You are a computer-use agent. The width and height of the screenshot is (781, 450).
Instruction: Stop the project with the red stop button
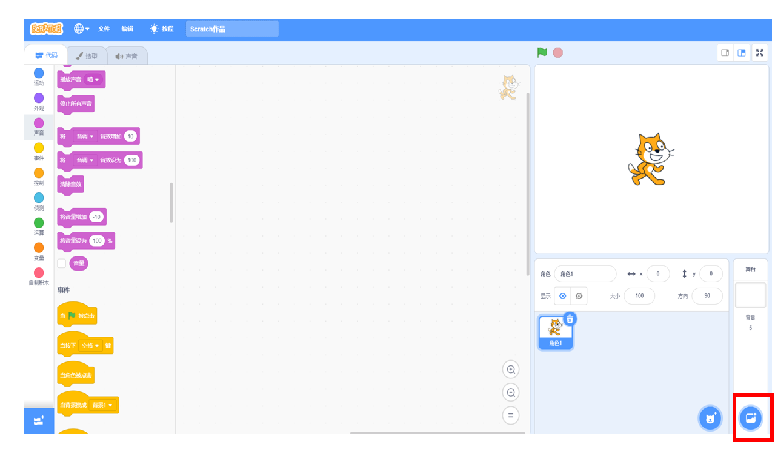558,52
